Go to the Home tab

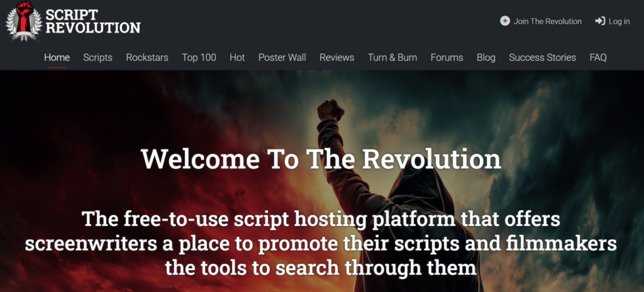pos(57,57)
